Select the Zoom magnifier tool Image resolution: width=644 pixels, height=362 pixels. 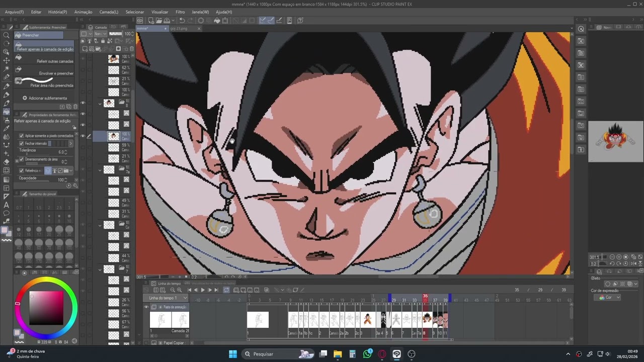coord(6,35)
